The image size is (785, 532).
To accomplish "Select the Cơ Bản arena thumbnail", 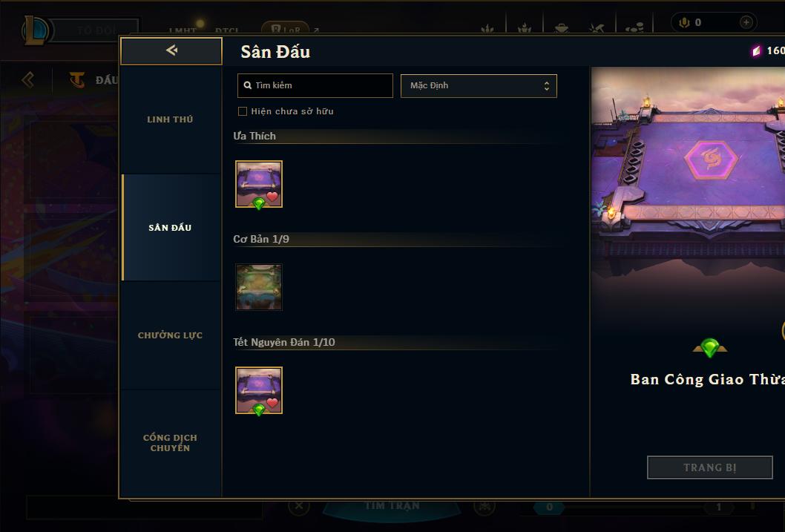I will click(259, 287).
